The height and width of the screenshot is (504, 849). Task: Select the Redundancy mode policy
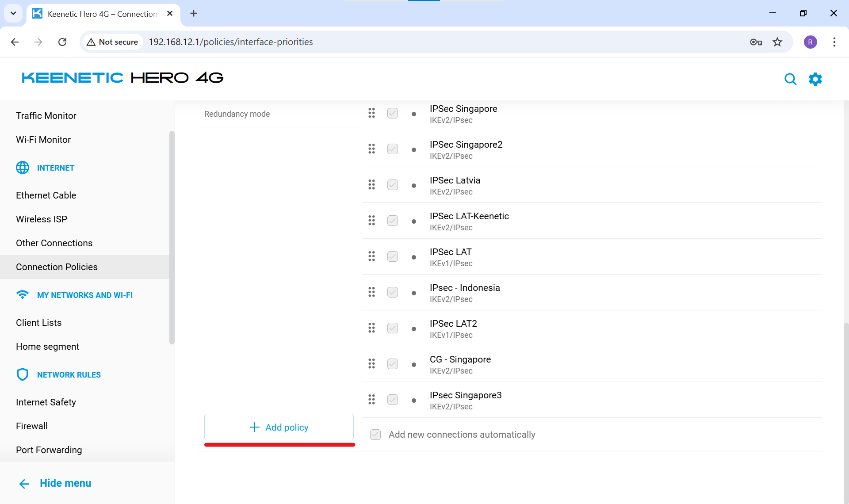tap(237, 114)
